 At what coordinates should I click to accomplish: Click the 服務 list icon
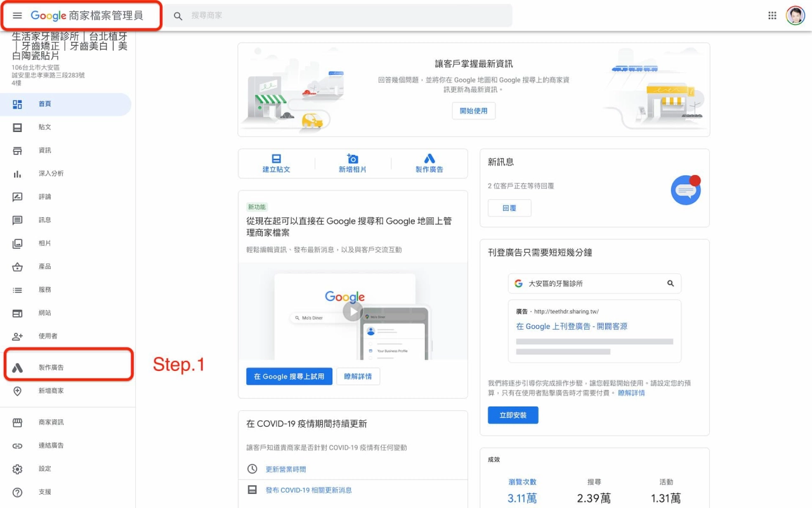pyautogui.click(x=18, y=290)
